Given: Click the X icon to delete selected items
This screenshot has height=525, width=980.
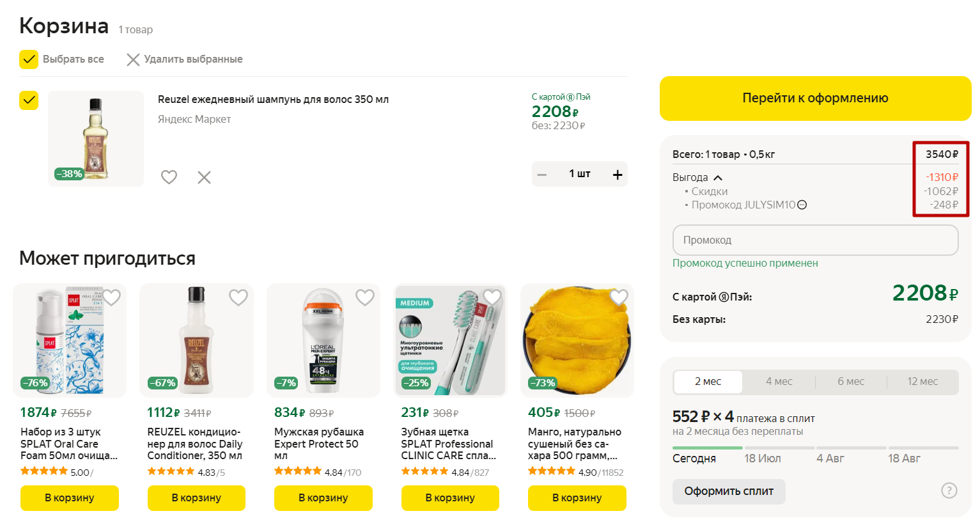Looking at the screenshot, I should click(x=133, y=59).
